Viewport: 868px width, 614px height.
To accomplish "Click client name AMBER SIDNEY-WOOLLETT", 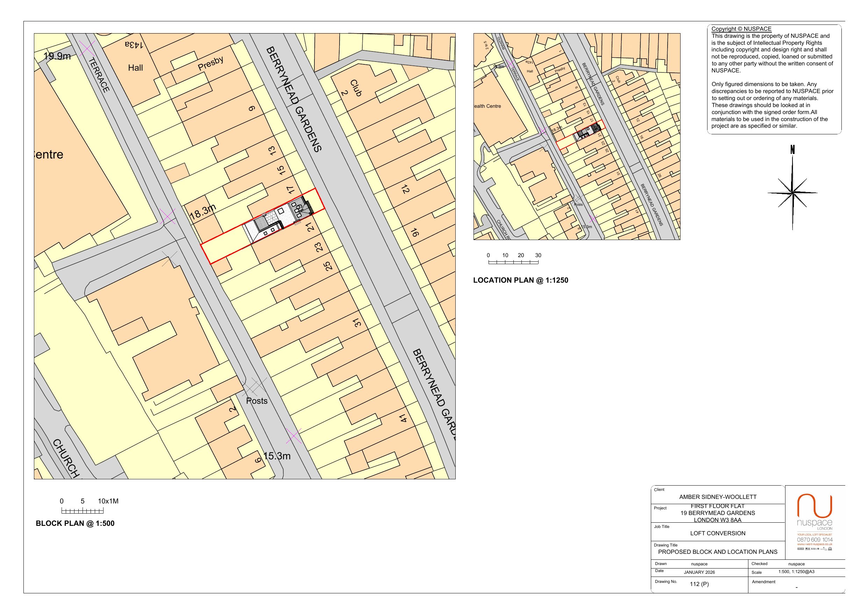I will [x=718, y=497].
